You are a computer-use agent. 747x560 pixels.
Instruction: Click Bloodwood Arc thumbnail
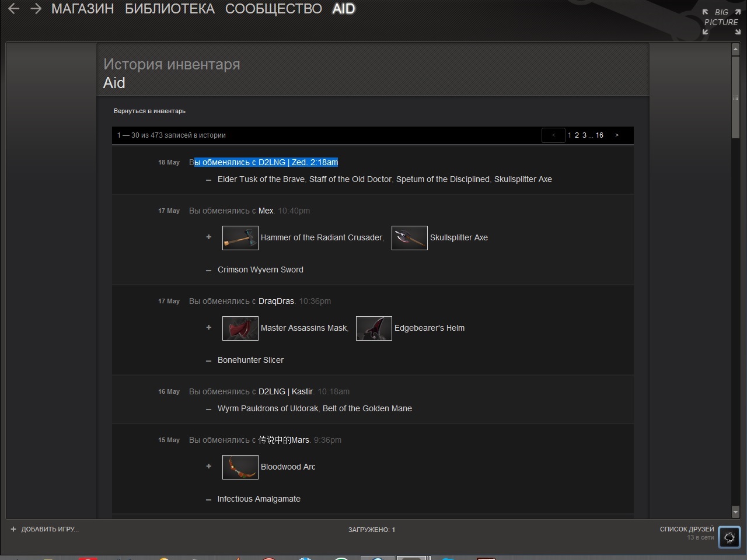[240, 467]
